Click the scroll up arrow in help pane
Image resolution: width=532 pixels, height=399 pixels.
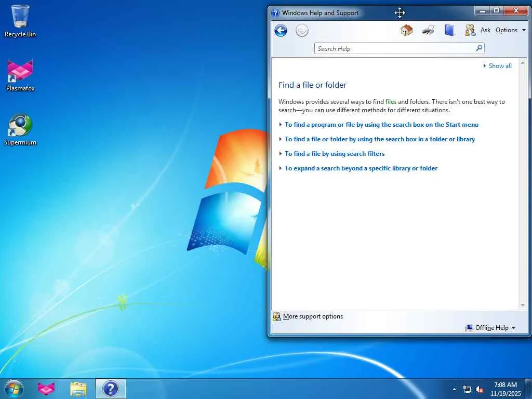pyautogui.click(x=523, y=63)
